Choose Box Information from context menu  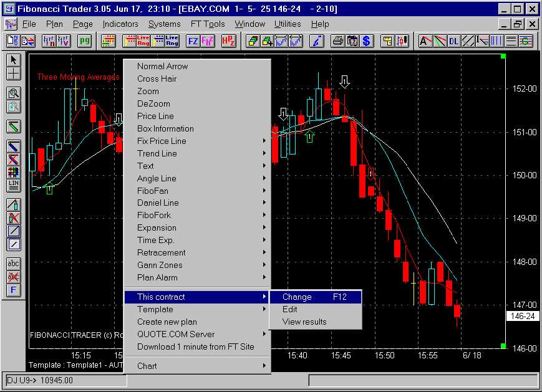click(165, 128)
